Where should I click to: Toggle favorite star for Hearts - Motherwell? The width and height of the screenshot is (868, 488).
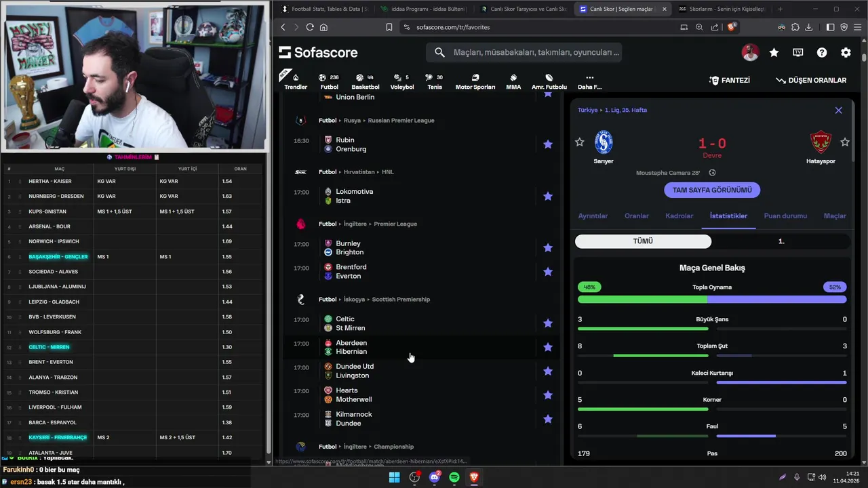point(548,394)
